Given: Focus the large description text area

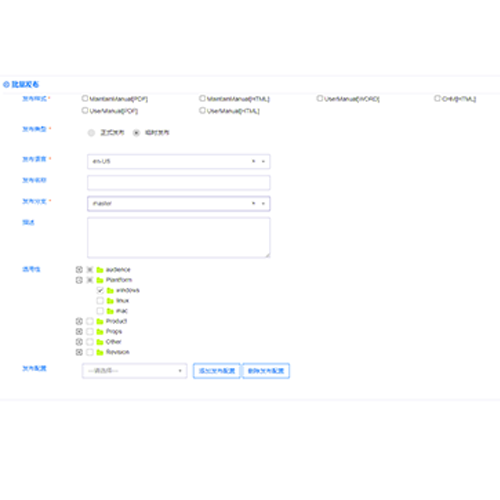Looking at the screenshot, I should pos(179,238).
